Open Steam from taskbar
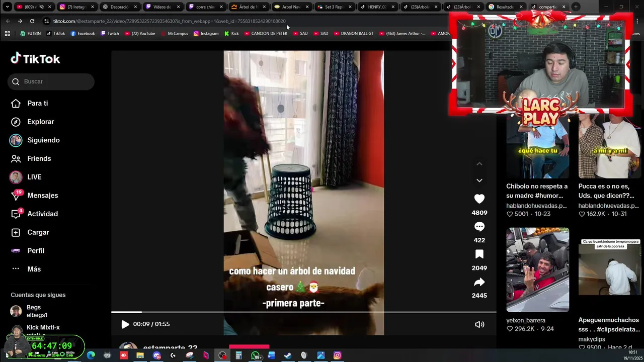The image size is (644, 362). pos(288,355)
